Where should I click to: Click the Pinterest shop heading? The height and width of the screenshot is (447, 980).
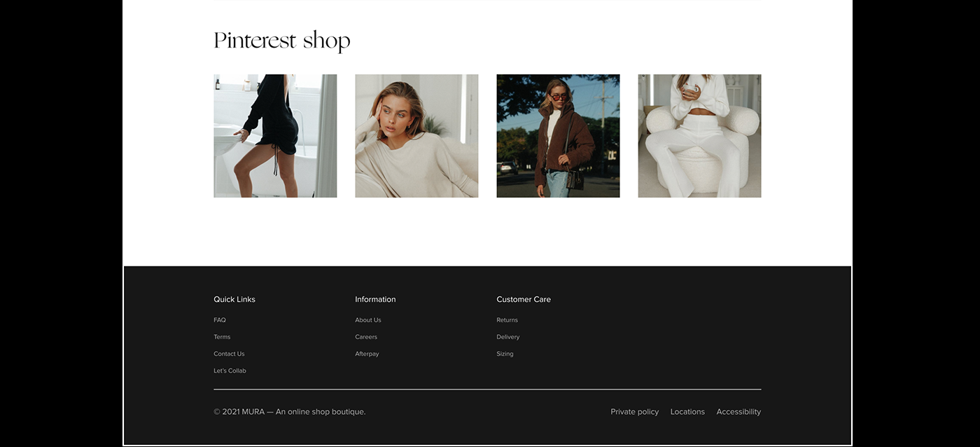[281, 40]
